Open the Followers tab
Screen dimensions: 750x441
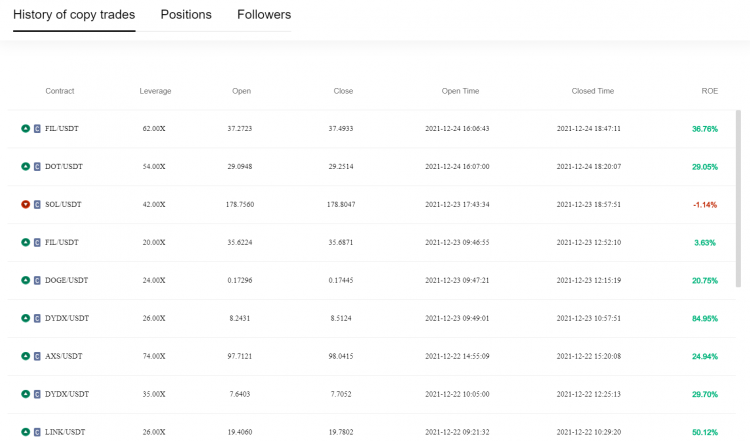click(264, 15)
